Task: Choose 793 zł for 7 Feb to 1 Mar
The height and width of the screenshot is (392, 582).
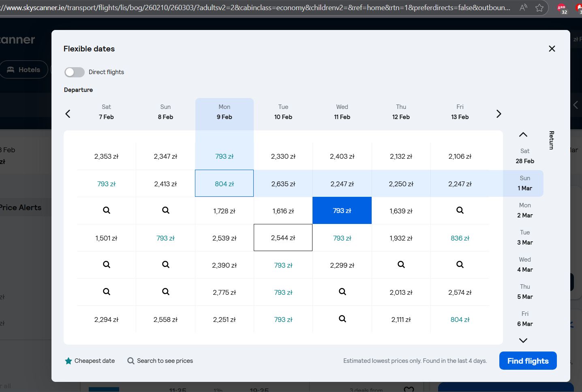Action: pyautogui.click(x=107, y=184)
